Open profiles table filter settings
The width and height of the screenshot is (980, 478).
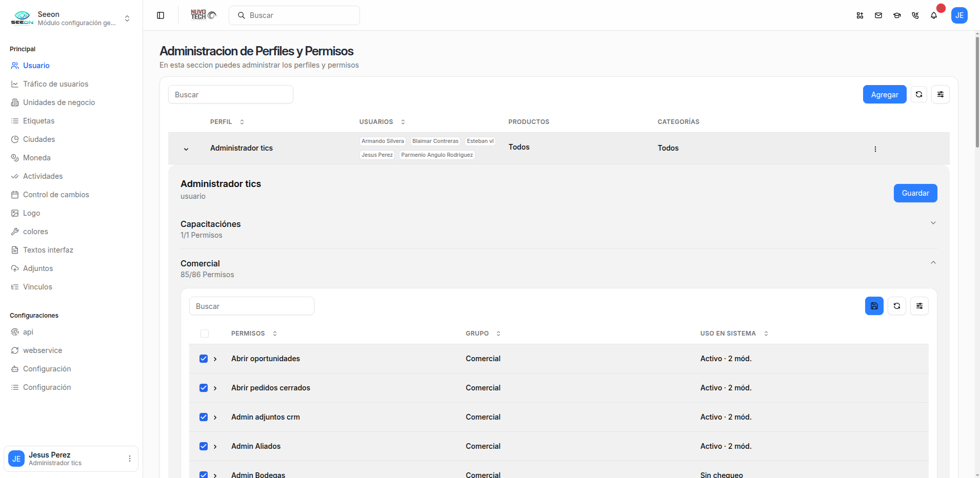[941, 94]
